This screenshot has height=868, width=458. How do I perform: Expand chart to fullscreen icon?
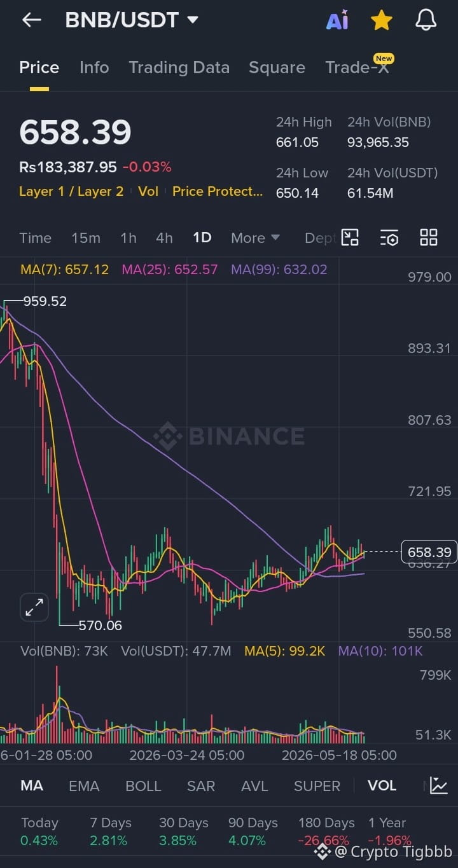point(34,607)
